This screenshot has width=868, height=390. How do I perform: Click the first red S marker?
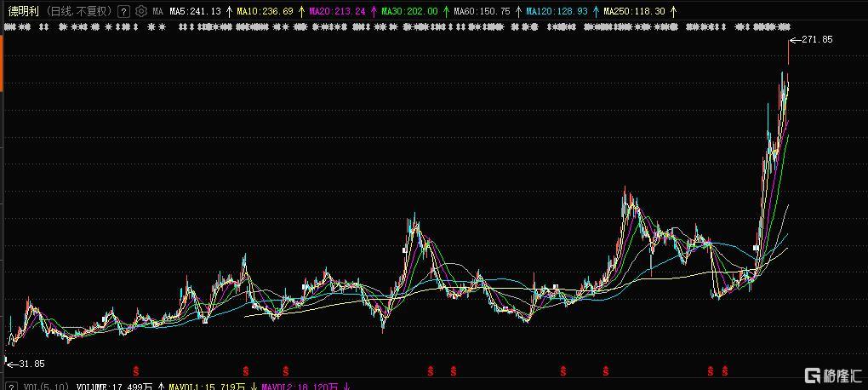click(136, 370)
